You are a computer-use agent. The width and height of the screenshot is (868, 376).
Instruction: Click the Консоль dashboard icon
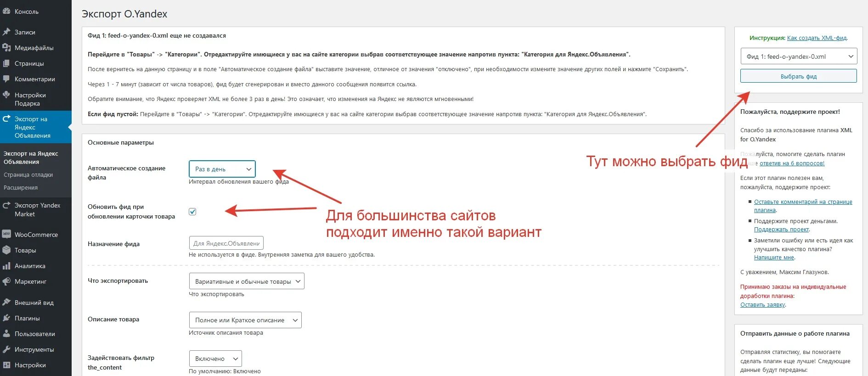tap(6, 11)
